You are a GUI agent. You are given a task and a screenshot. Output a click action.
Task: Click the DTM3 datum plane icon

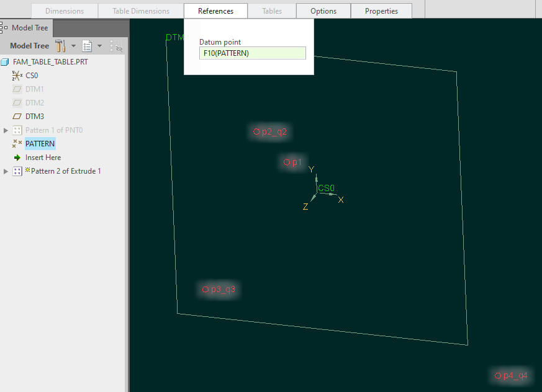[17, 116]
